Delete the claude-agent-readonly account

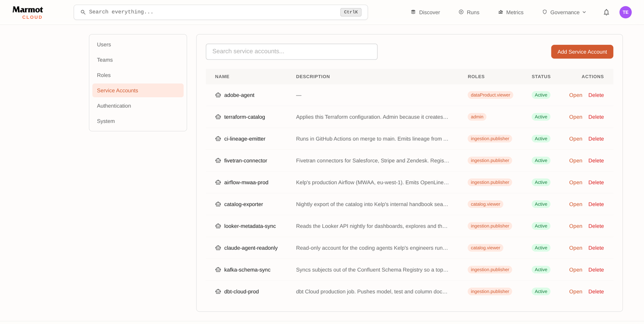pos(596,248)
